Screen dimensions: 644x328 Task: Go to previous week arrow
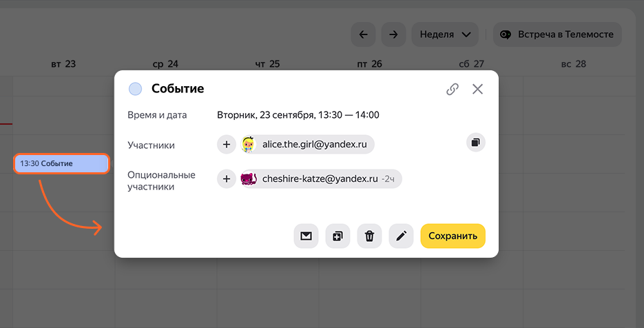[363, 34]
